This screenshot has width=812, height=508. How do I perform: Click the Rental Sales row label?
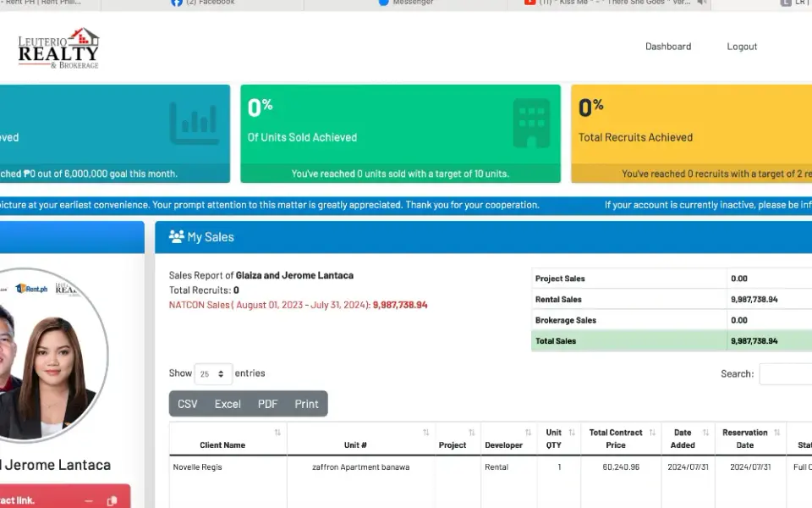pyautogui.click(x=558, y=299)
